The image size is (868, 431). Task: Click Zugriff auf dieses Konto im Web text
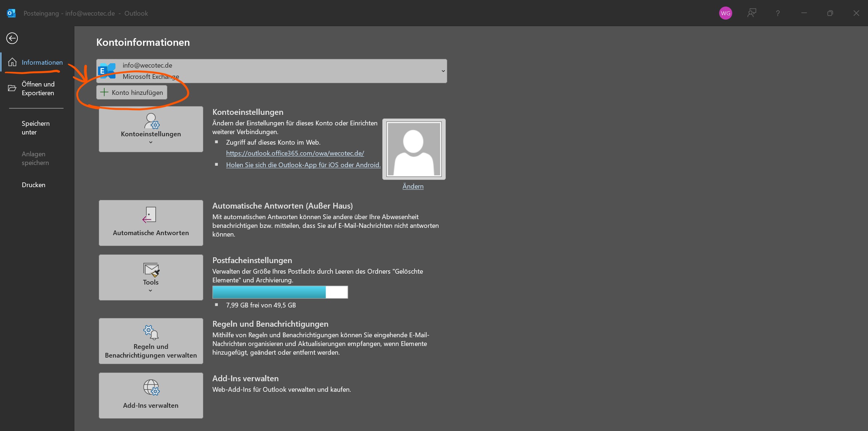pos(273,142)
